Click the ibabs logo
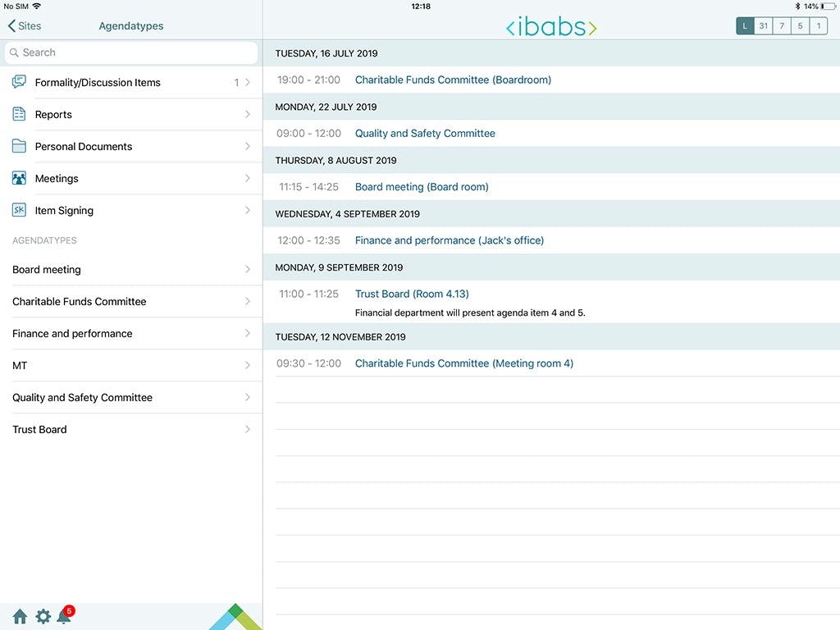 (x=551, y=27)
